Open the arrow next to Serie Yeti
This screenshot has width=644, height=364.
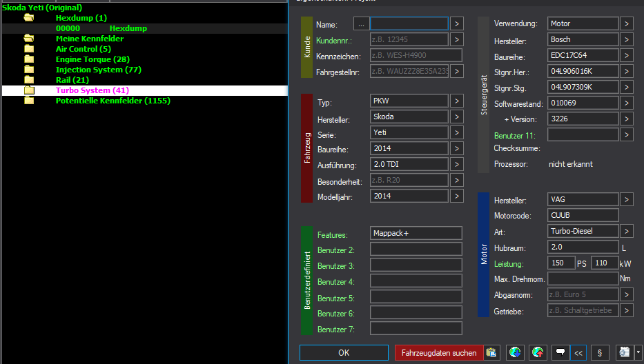[x=457, y=132]
